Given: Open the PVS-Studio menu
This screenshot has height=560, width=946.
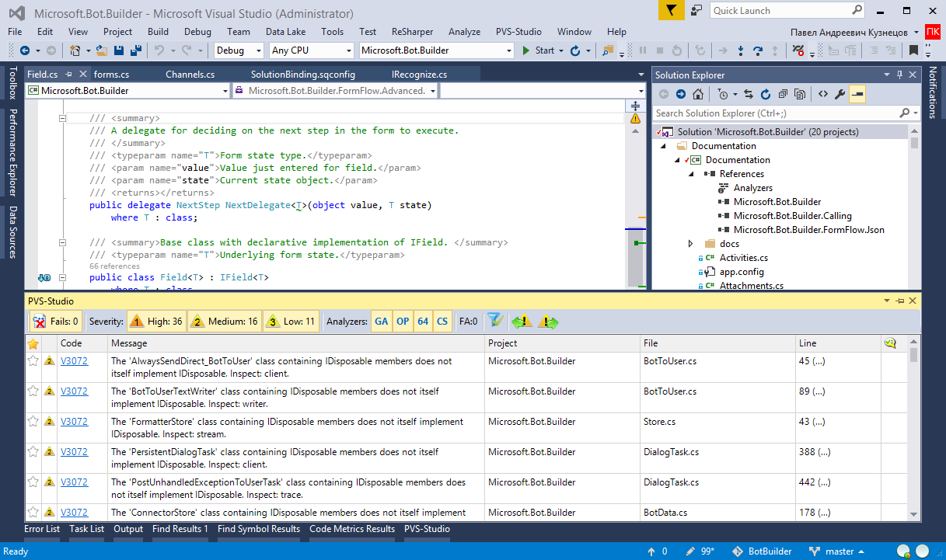Looking at the screenshot, I should pos(518,32).
